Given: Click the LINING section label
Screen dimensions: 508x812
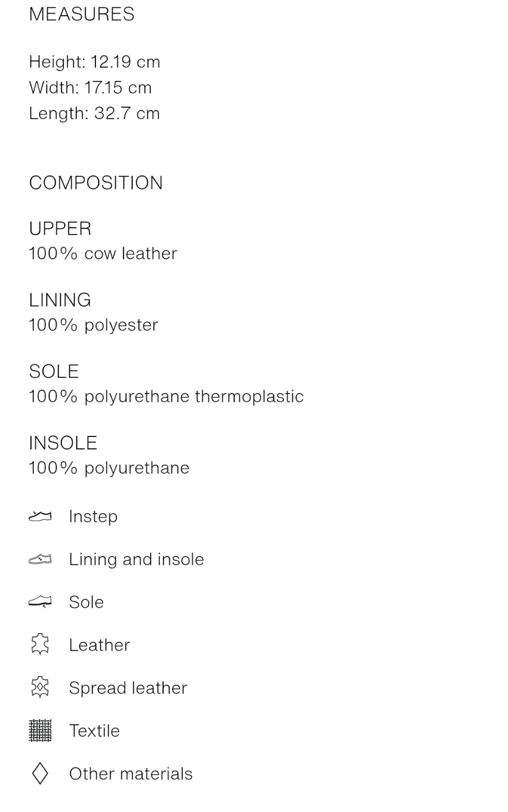Looking at the screenshot, I should pyautogui.click(x=60, y=300).
